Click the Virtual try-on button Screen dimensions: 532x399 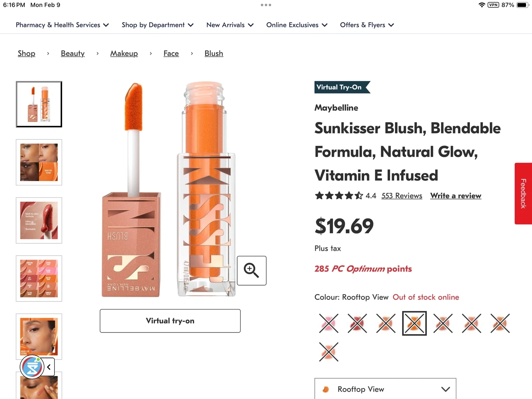pyautogui.click(x=170, y=321)
